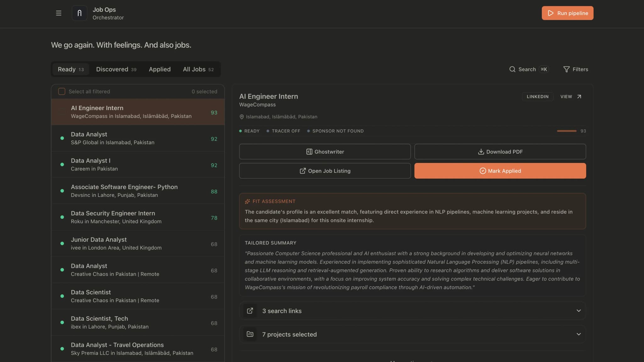Open the hamburger navigation menu
Screen dimensions: 644x362
pos(58,13)
